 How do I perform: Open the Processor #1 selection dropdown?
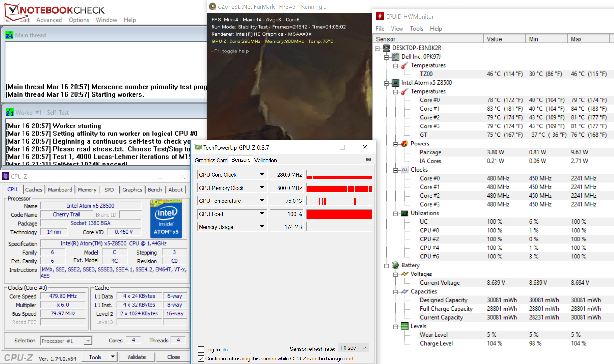click(x=66, y=341)
